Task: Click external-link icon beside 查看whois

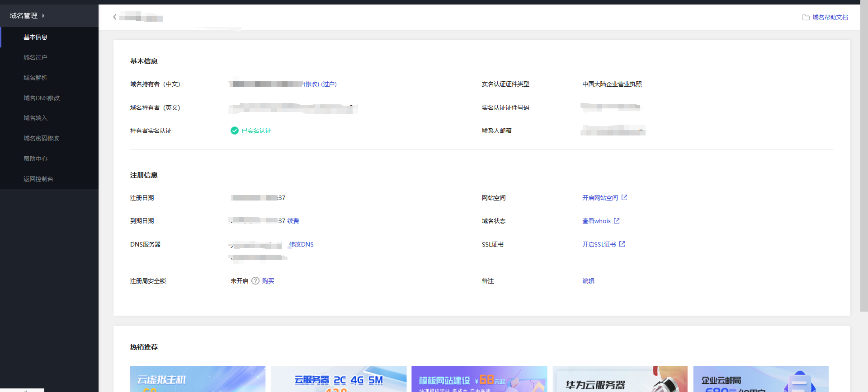Action: pyautogui.click(x=617, y=221)
